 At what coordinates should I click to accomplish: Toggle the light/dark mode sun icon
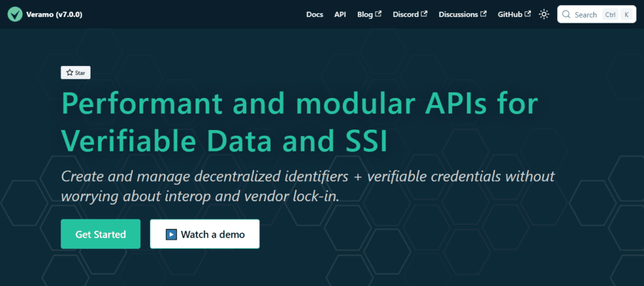pos(544,14)
